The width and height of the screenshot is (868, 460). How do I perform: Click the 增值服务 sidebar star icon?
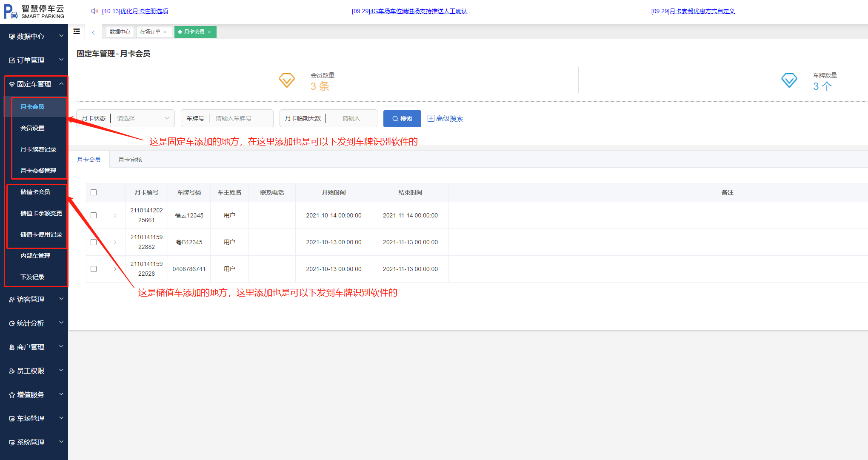(x=12, y=395)
